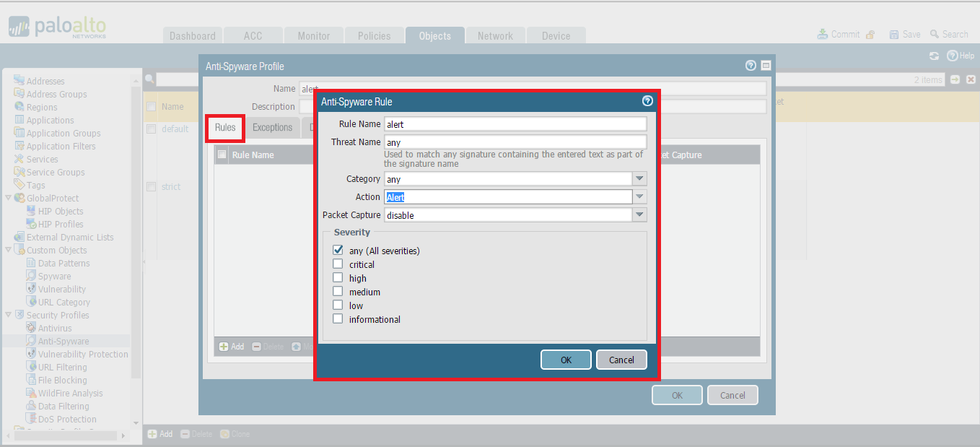The height and width of the screenshot is (447, 980).
Task: Open Applications in the sidebar
Action: click(x=50, y=120)
